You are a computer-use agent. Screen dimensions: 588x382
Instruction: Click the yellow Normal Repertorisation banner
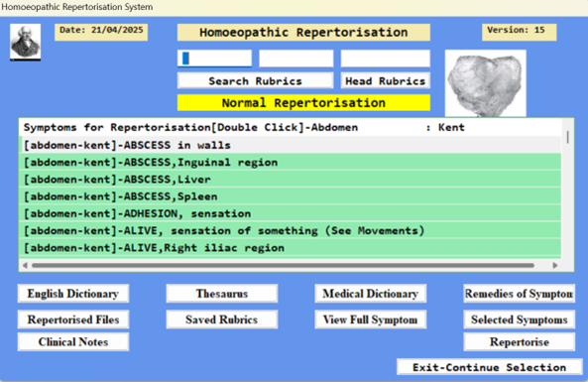[x=303, y=103]
